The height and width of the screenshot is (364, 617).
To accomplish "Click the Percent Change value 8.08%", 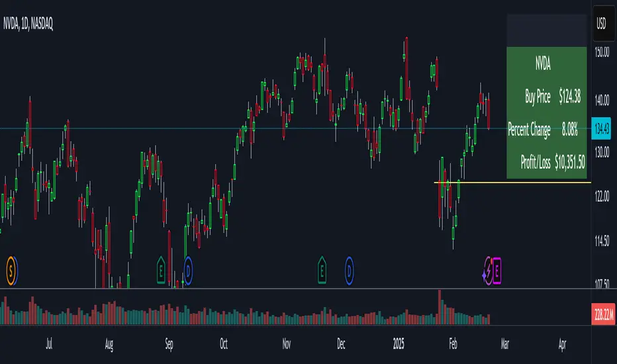I will [570, 129].
